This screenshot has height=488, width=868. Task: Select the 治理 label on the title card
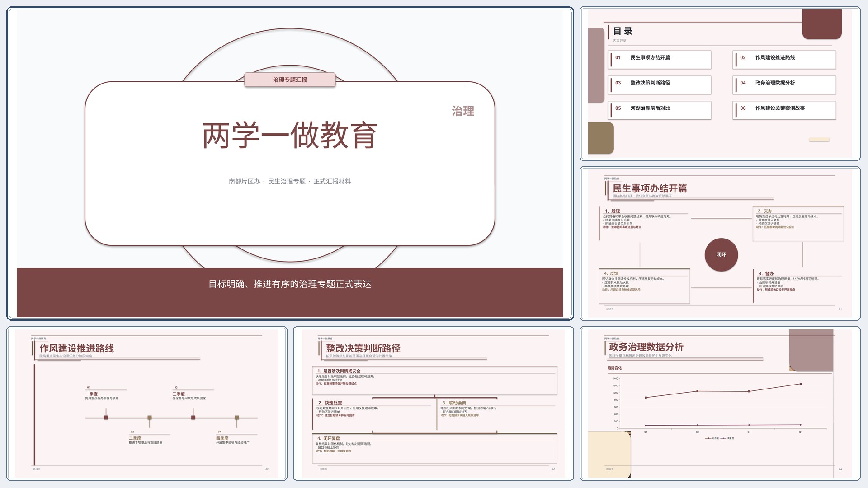(463, 111)
